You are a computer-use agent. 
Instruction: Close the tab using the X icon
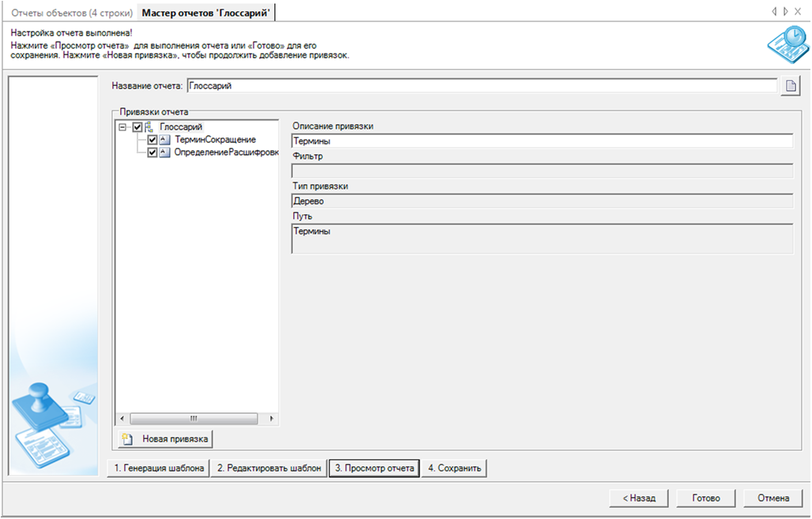click(x=798, y=12)
